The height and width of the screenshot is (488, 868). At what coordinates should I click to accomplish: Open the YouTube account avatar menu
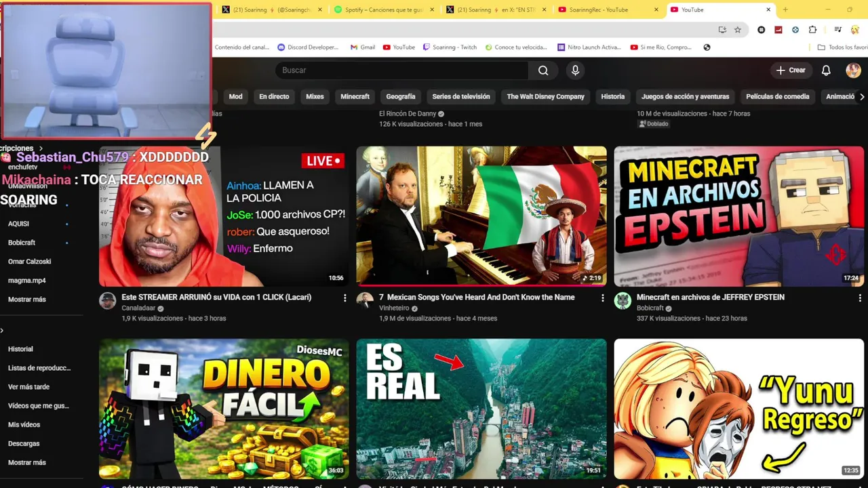point(853,70)
